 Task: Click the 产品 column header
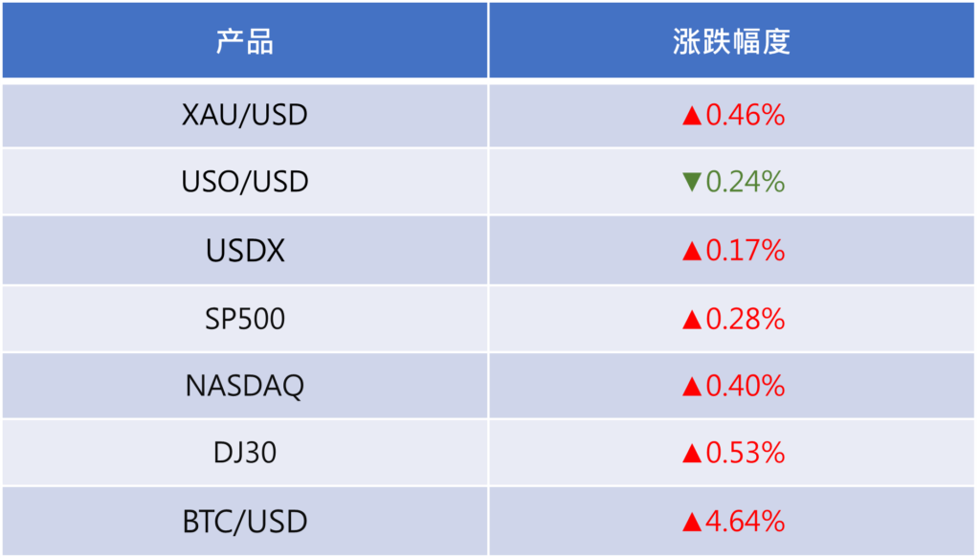(245, 42)
